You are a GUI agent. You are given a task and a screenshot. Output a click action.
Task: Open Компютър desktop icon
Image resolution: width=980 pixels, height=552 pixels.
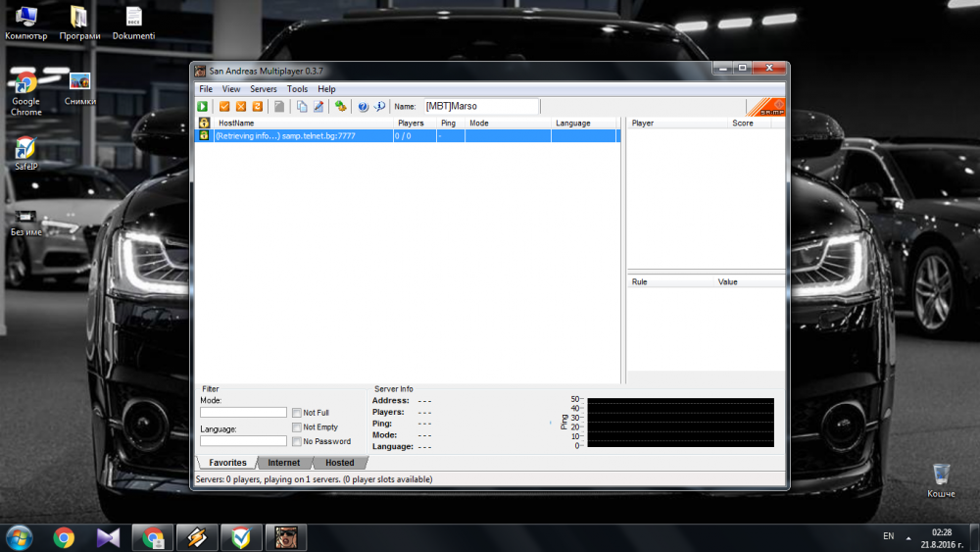coord(25,24)
